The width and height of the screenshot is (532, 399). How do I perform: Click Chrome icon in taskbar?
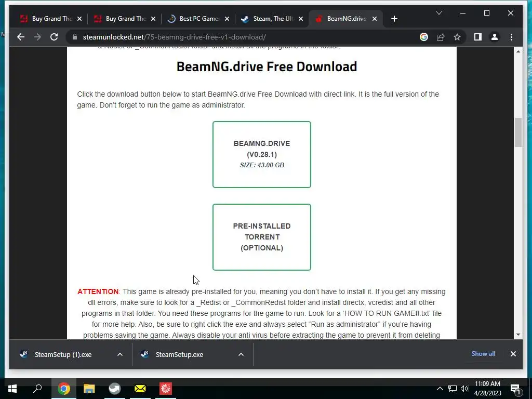[63, 389]
